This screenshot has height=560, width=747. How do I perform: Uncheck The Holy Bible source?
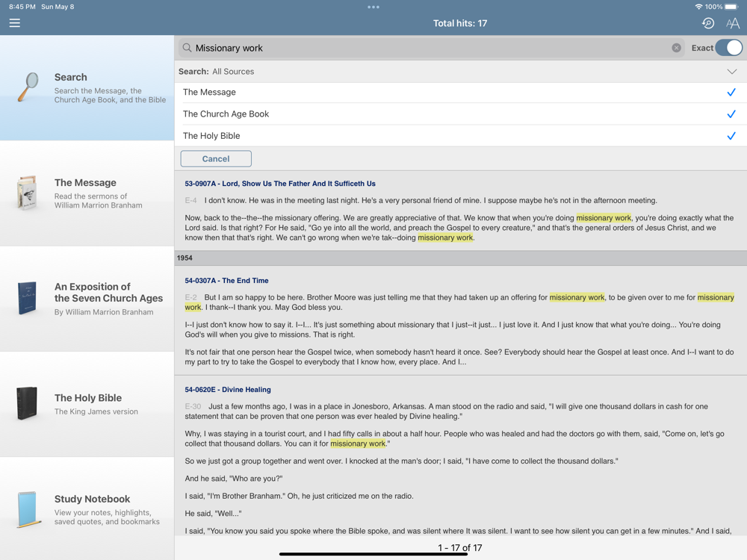point(731,136)
